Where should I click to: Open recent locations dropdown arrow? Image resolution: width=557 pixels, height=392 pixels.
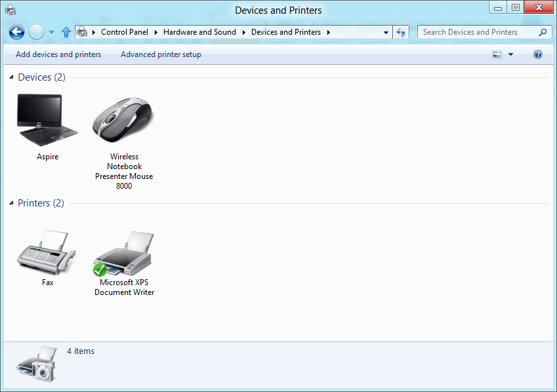pos(52,32)
